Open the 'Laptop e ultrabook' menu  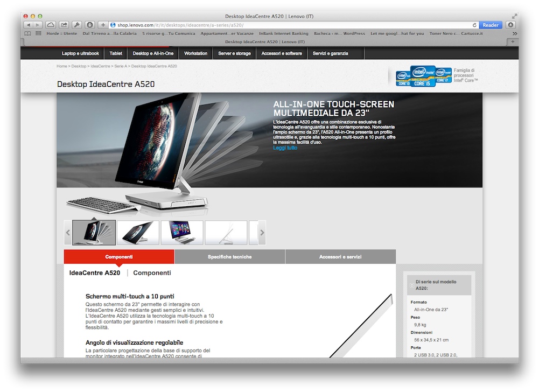[x=80, y=53]
